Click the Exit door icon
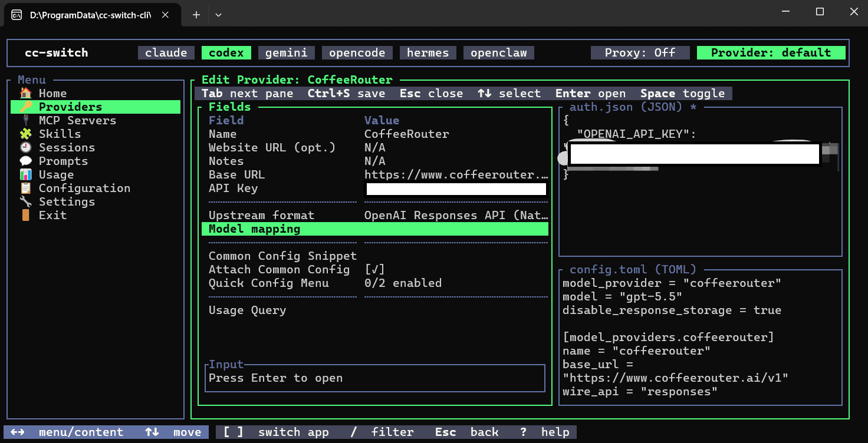 pyautogui.click(x=25, y=215)
